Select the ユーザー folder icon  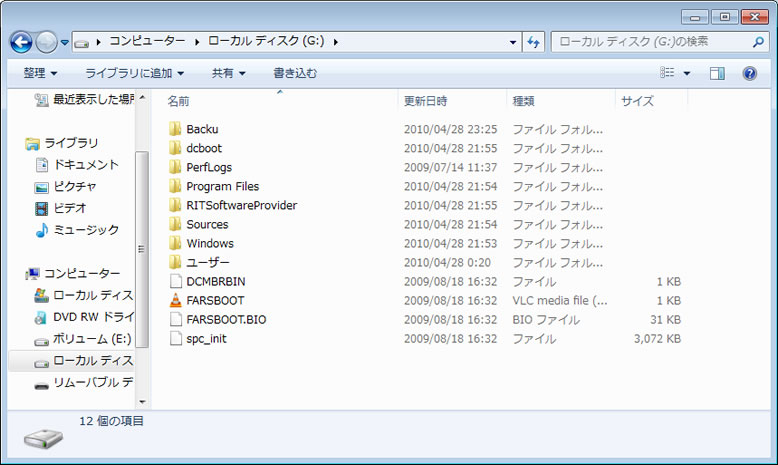click(x=175, y=262)
